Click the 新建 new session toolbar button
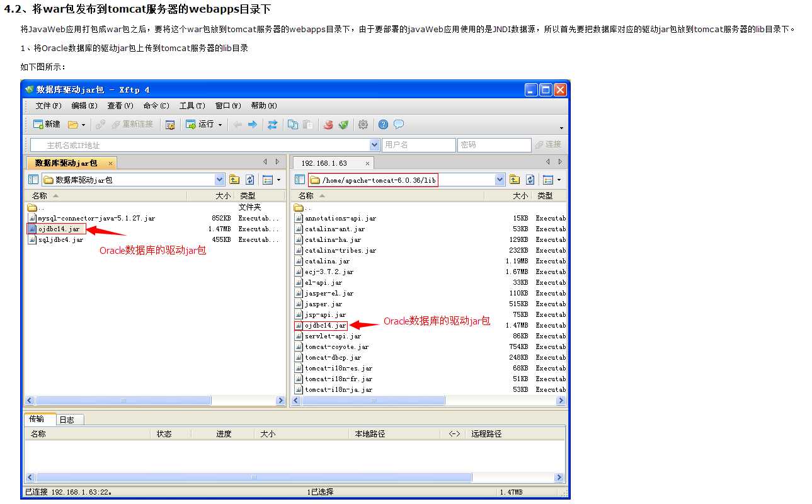Viewport: 812px width, 504px height. click(x=47, y=124)
